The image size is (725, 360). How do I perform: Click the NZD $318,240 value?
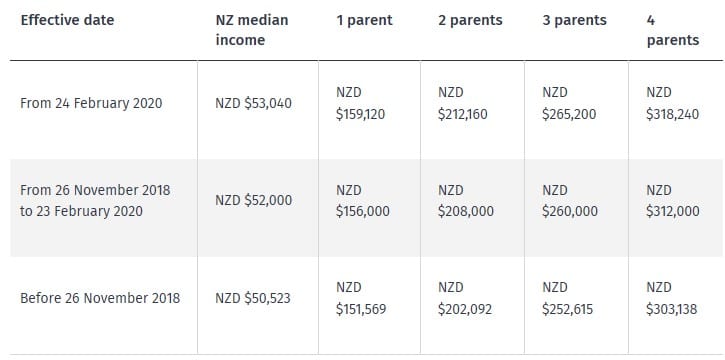point(673,103)
